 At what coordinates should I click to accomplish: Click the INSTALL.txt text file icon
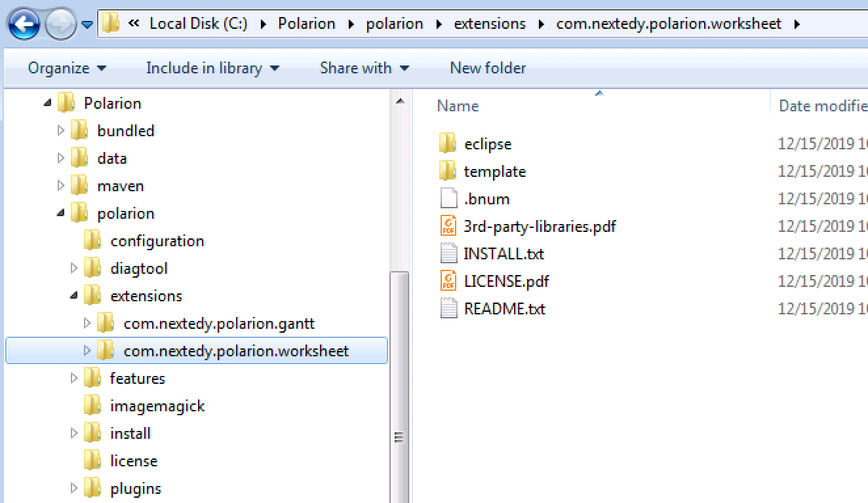tap(448, 253)
